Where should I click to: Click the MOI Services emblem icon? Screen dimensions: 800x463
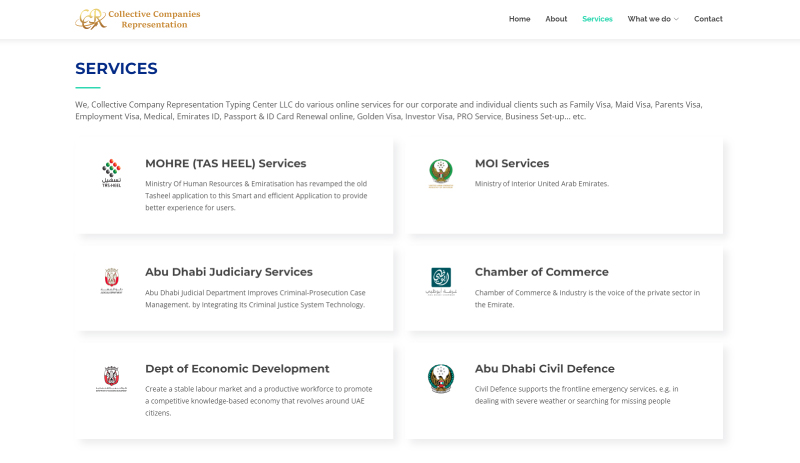pos(441,173)
